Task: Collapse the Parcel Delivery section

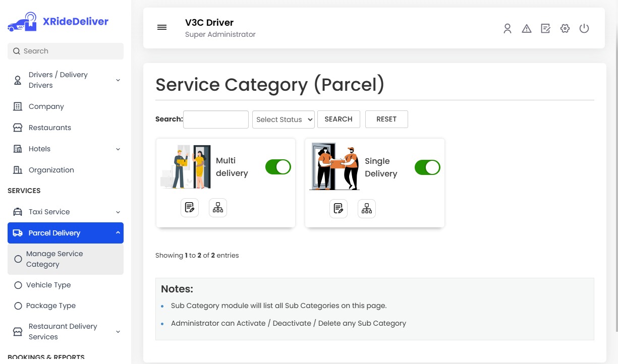Action: tap(66, 232)
